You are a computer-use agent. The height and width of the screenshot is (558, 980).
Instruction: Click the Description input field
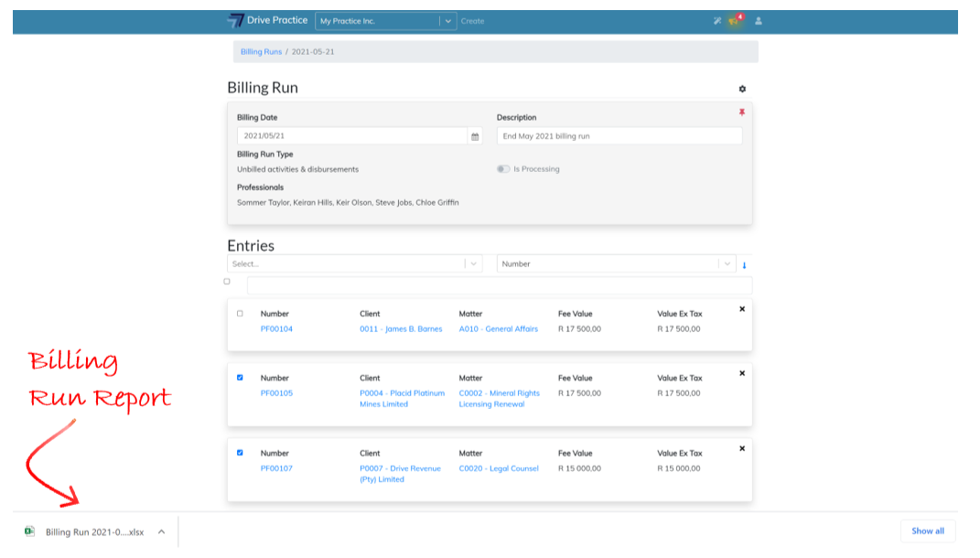pyautogui.click(x=619, y=136)
